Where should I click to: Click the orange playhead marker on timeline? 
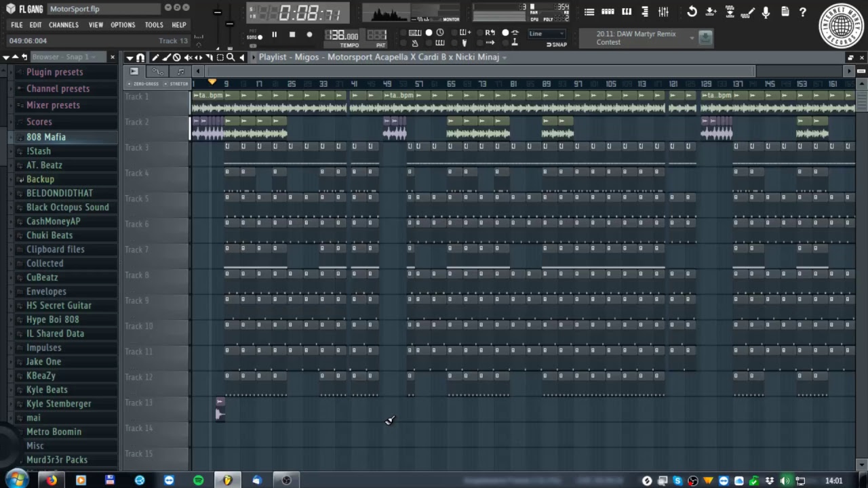tap(212, 83)
